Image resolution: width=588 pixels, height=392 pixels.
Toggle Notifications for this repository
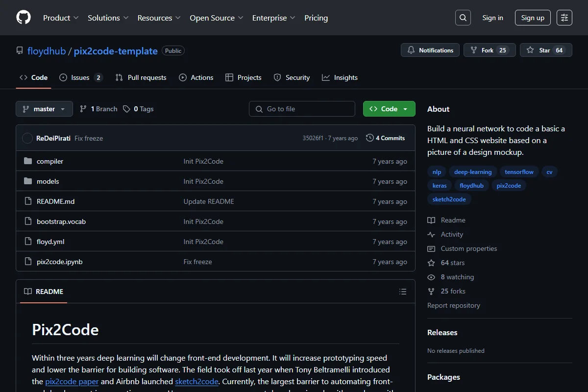click(x=430, y=50)
